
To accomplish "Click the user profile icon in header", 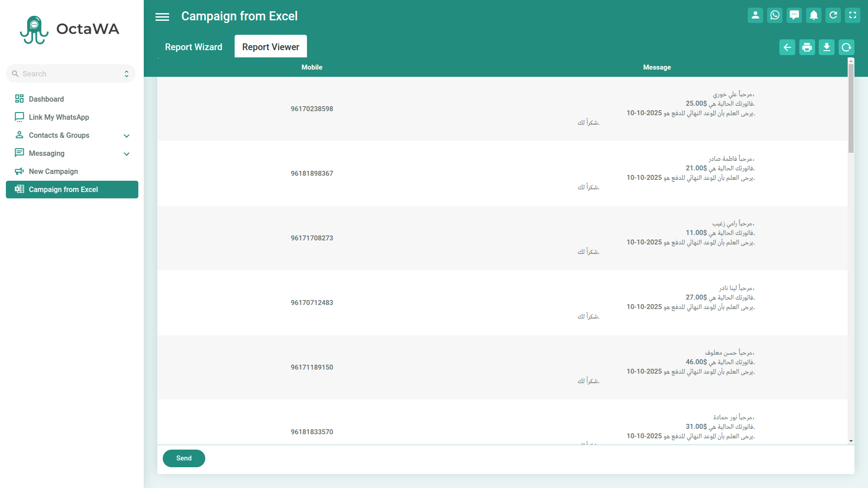I will click(755, 15).
